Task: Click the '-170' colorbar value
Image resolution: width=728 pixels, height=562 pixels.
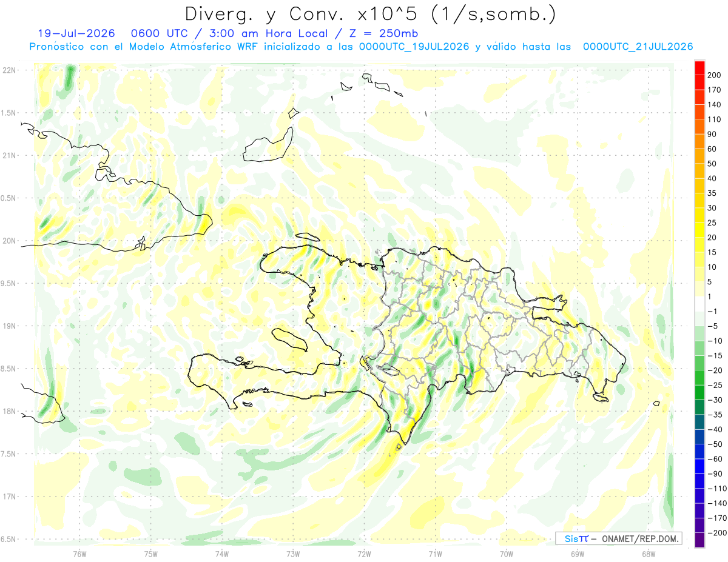Action: (x=716, y=518)
